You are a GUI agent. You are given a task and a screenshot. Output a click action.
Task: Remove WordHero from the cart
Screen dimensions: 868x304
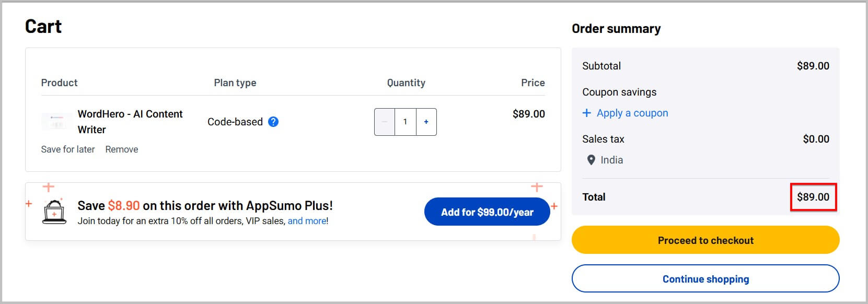122,149
